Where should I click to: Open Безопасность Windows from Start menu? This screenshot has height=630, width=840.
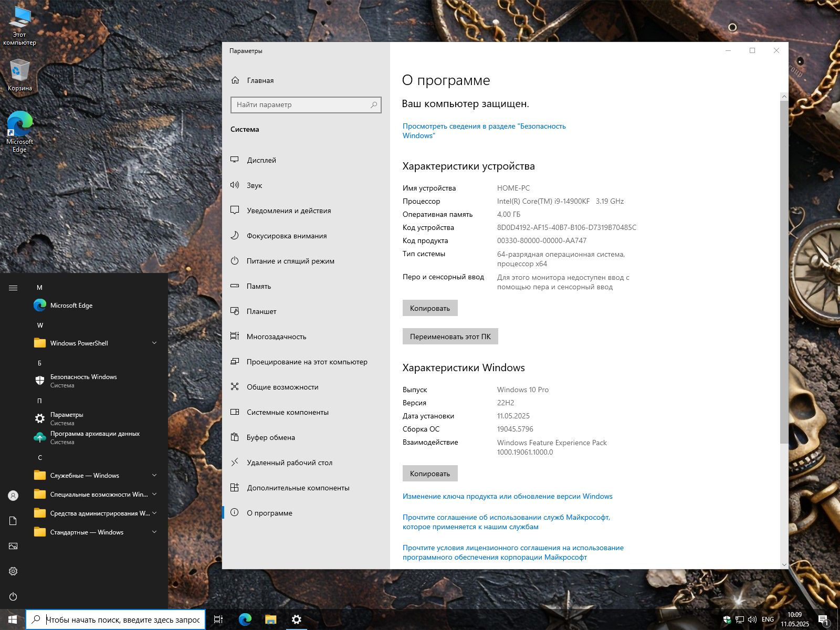point(96,381)
